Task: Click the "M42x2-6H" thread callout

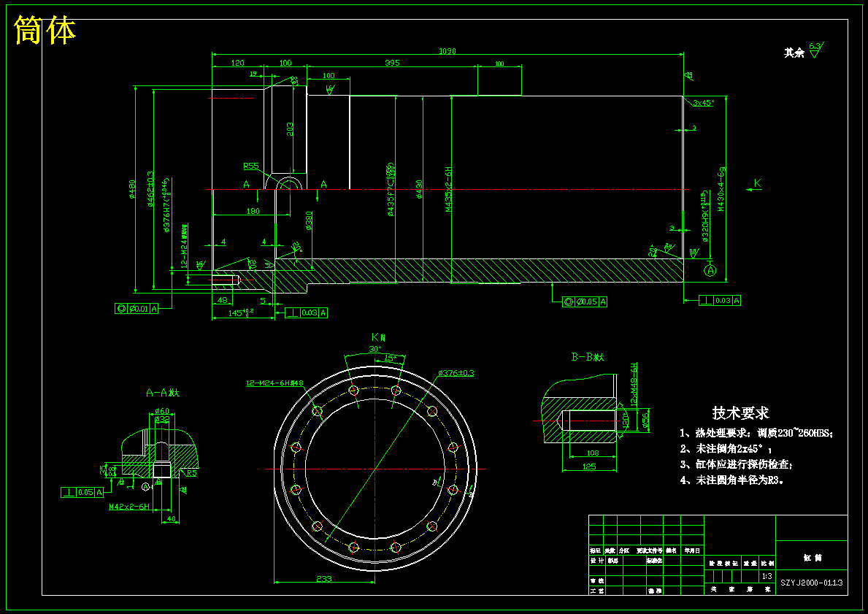Action: coord(129,507)
